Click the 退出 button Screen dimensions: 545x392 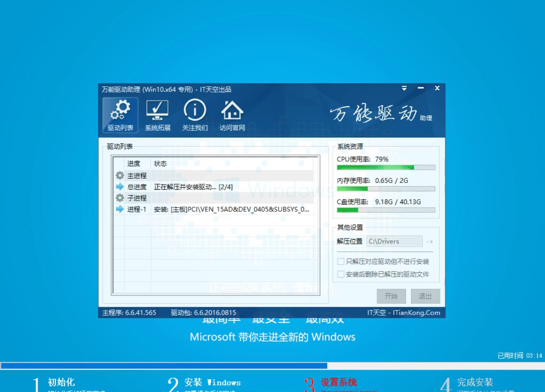[425, 296]
